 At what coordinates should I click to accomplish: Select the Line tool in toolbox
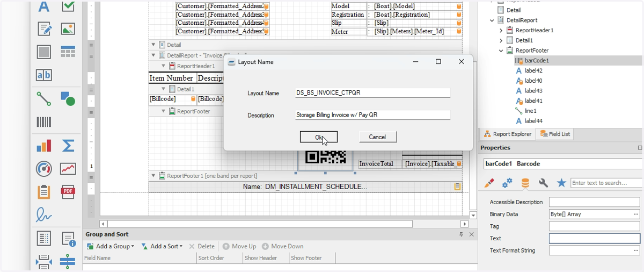click(43, 99)
